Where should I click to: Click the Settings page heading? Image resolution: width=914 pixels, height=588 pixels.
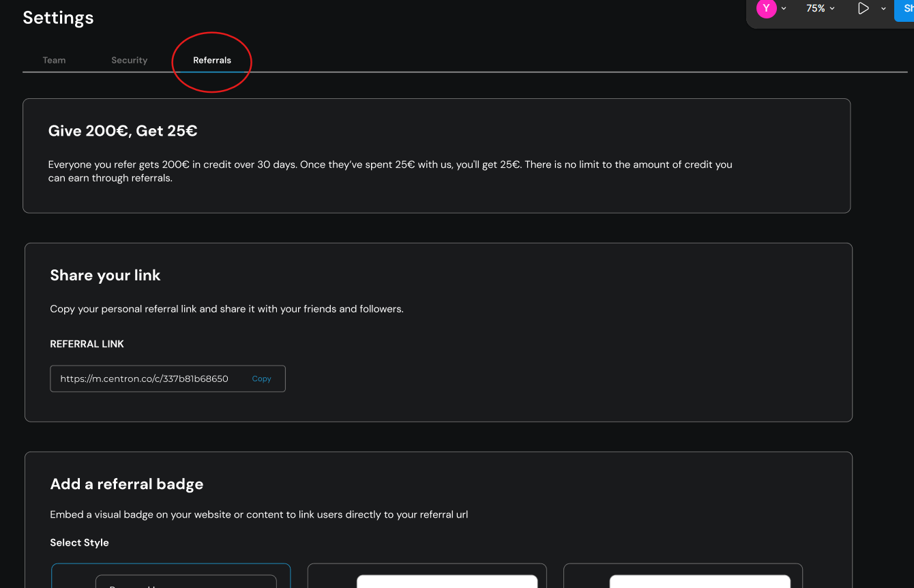(x=58, y=18)
